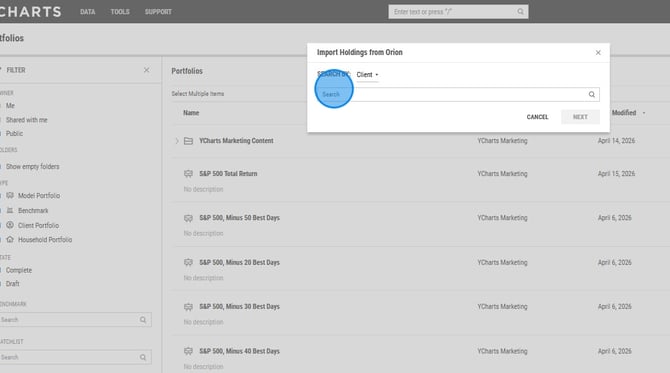The image size is (670, 373).
Task: Click the S&P 500 Total Return portfolio icon
Action: [x=188, y=173]
